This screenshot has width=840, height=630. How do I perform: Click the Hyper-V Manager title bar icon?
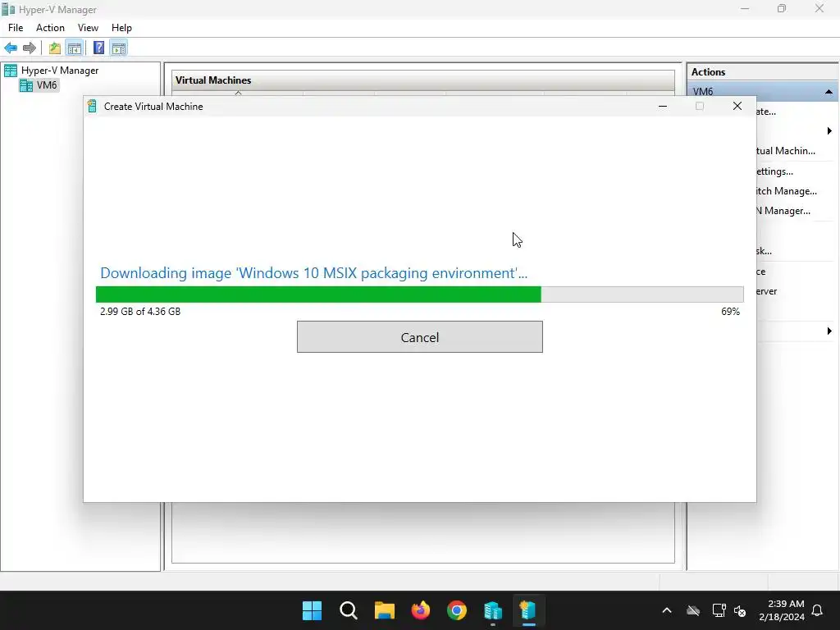tap(8, 9)
